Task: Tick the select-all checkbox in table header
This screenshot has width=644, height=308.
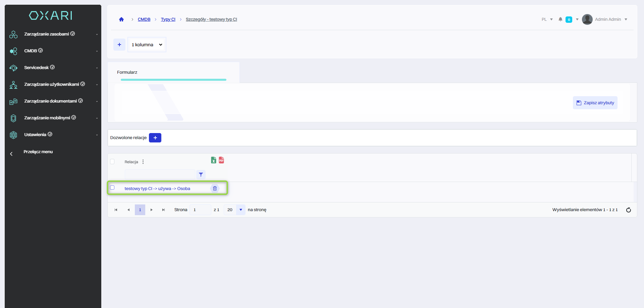Action: pos(112,162)
